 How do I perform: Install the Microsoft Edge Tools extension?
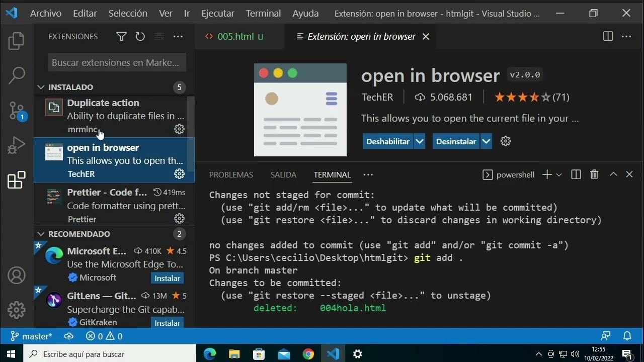[x=167, y=278]
